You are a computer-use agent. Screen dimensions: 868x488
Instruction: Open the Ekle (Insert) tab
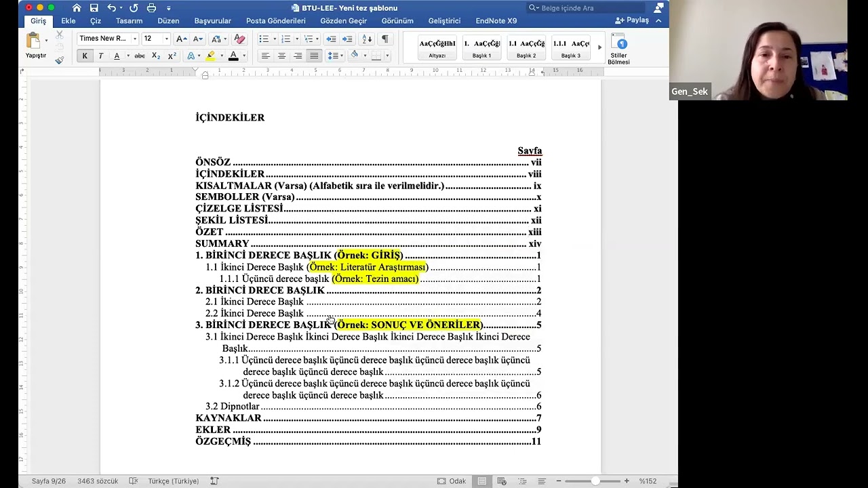click(x=68, y=21)
